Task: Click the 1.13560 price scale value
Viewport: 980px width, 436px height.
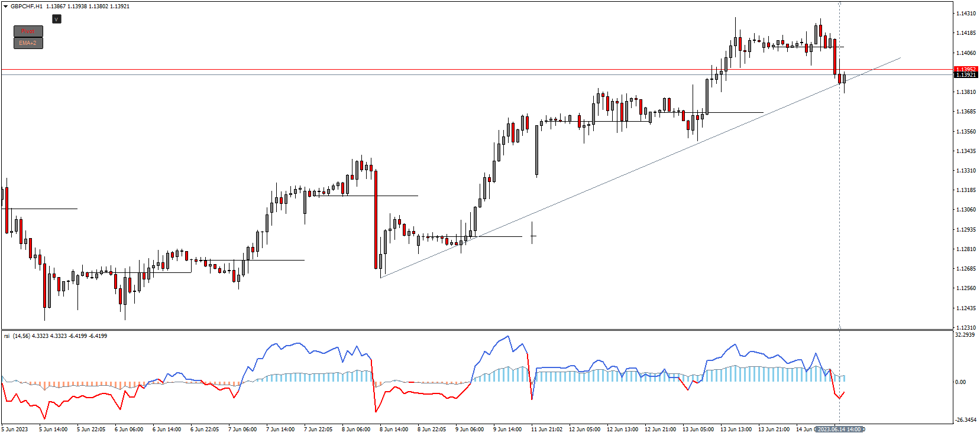Action: (966, 132)
